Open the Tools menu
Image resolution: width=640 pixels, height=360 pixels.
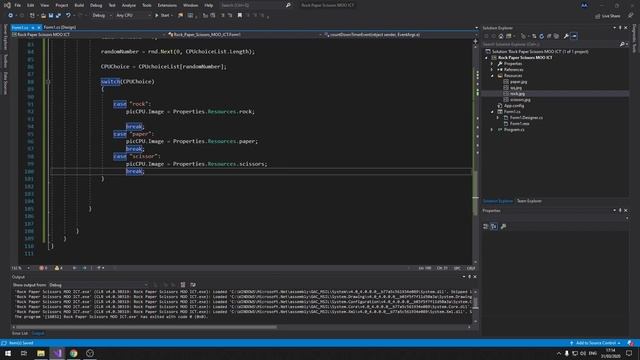click(x=147, y=5)
